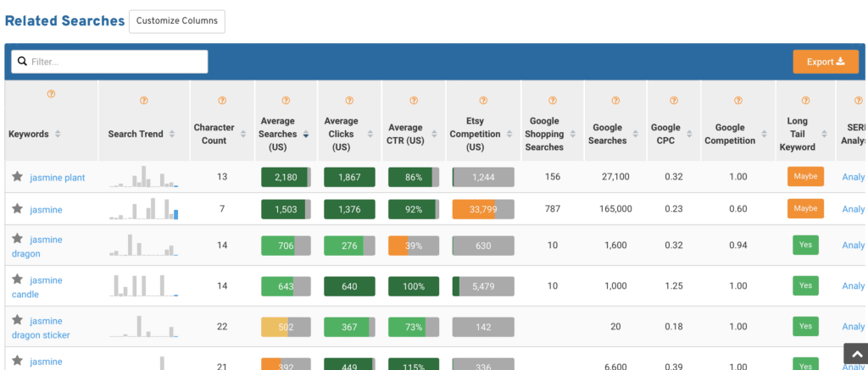Open the jasmine dragon keyword link
Screen dimensions: 868x370
point(37,246)
